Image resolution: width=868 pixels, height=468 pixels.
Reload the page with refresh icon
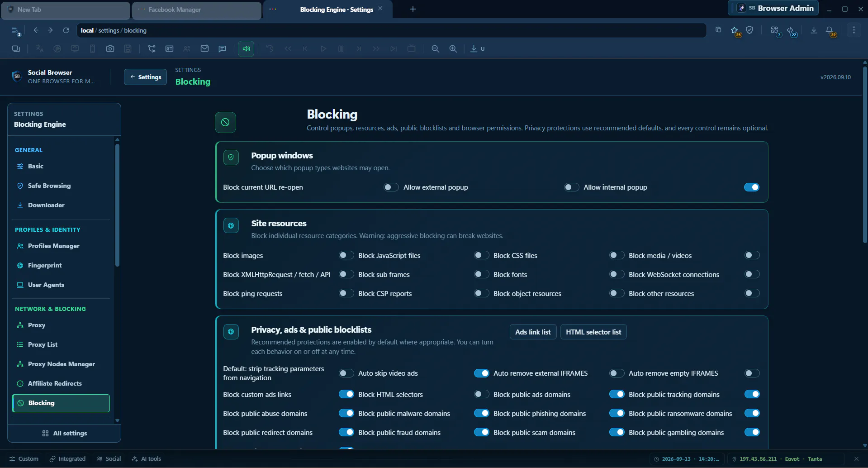click(66, 30)
